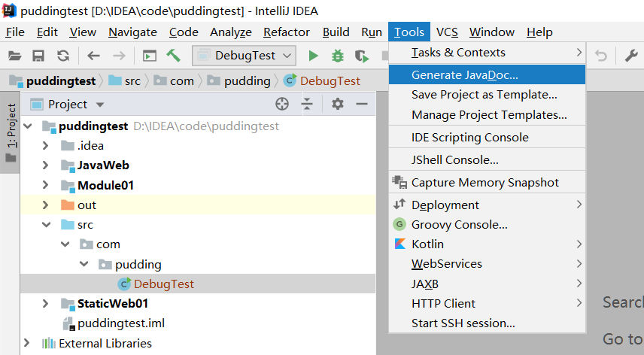Run DebugTest with the green play icon
The width and height of the screenshot is (644, 355).
[x=314, y=56]
